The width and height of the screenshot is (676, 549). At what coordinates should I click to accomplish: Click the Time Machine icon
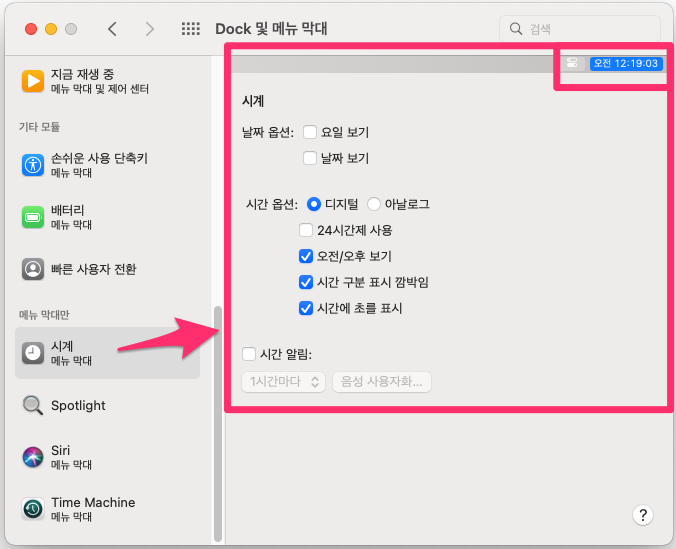pyautogui.click(x=33, y=509)
